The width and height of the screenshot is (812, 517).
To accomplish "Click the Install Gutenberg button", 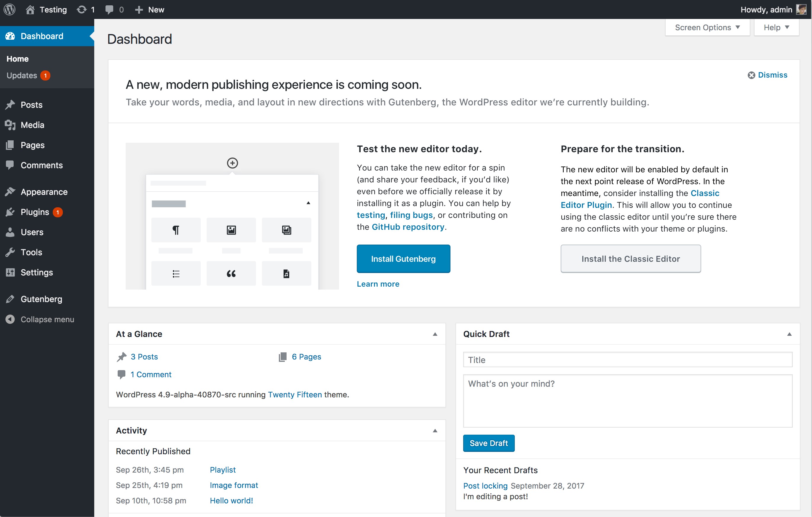I will (403, 259).
